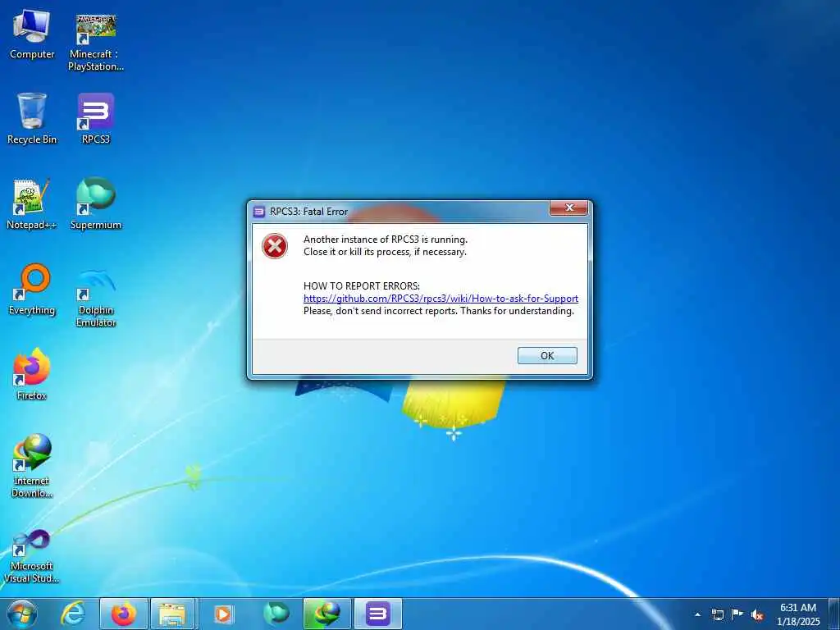Select the Notepad++ desktop shortcut
Screen dimensions: 840x630
[x=32, y=204]
